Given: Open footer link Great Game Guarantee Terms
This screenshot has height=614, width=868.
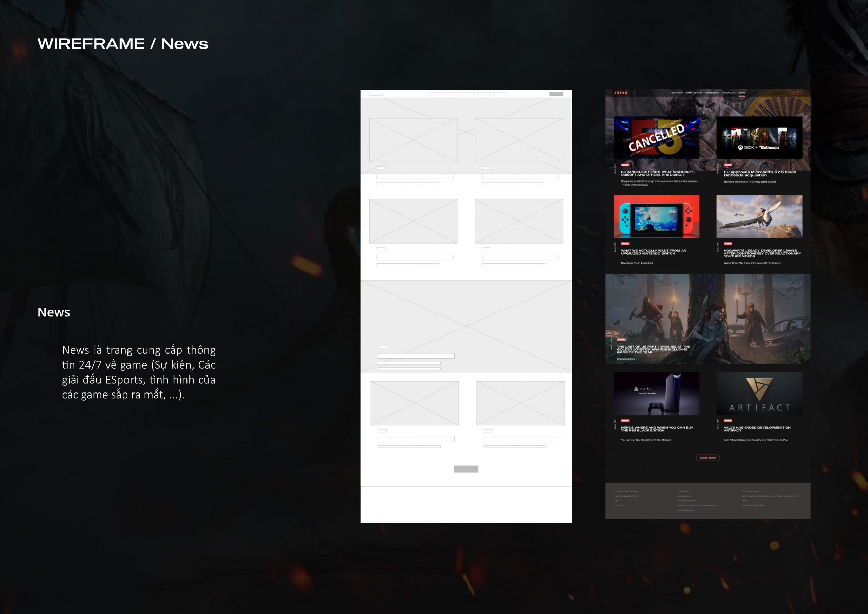Looking at the screenshot, I should pyautogui.click(x=626, y=496).
